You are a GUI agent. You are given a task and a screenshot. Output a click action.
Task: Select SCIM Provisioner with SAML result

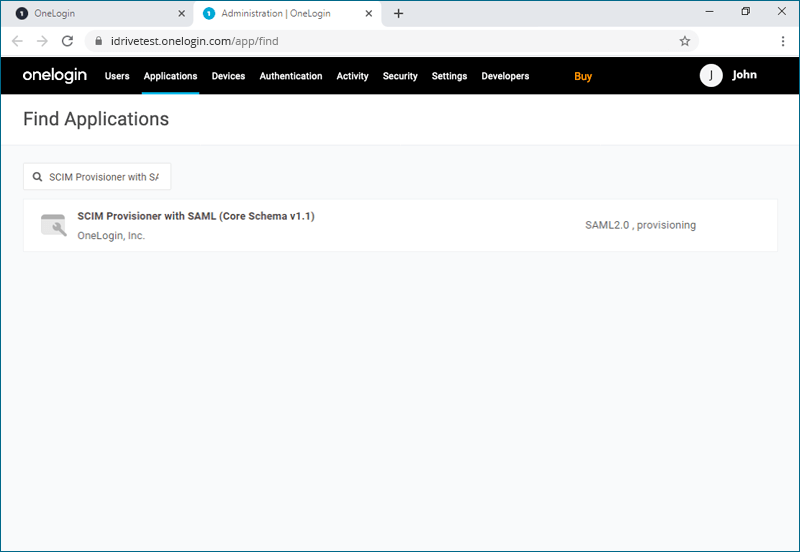click(x=196, y=216)
